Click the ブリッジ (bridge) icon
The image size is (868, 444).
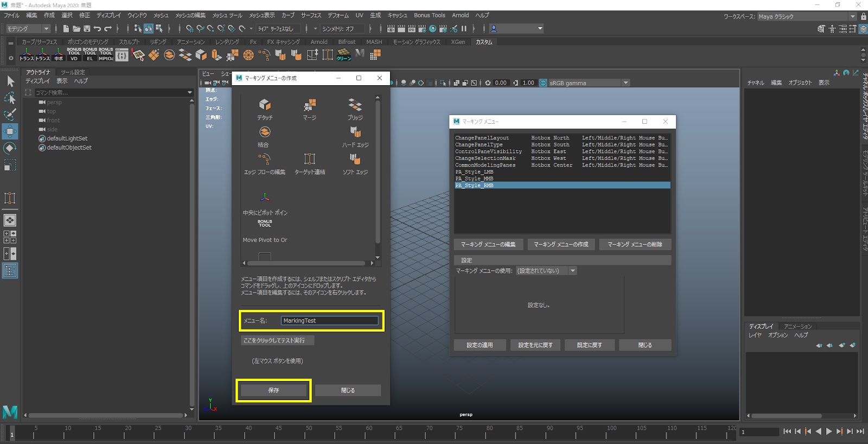tap(355, 104)
